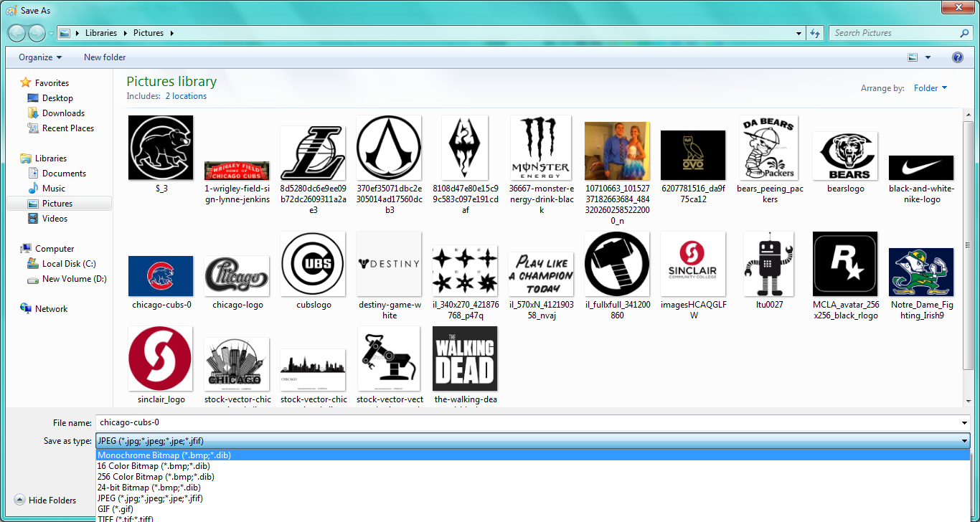Click the New folder button

105,57
